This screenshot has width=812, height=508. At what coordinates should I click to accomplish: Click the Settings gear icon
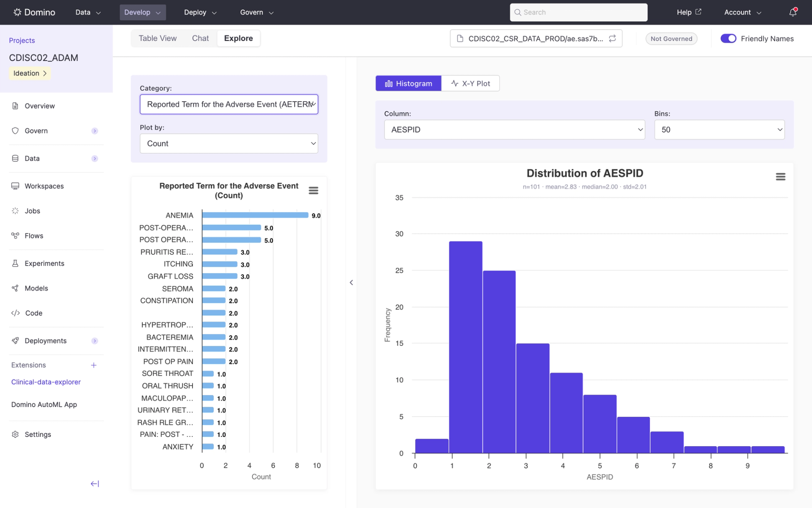[x=15, y=434]
